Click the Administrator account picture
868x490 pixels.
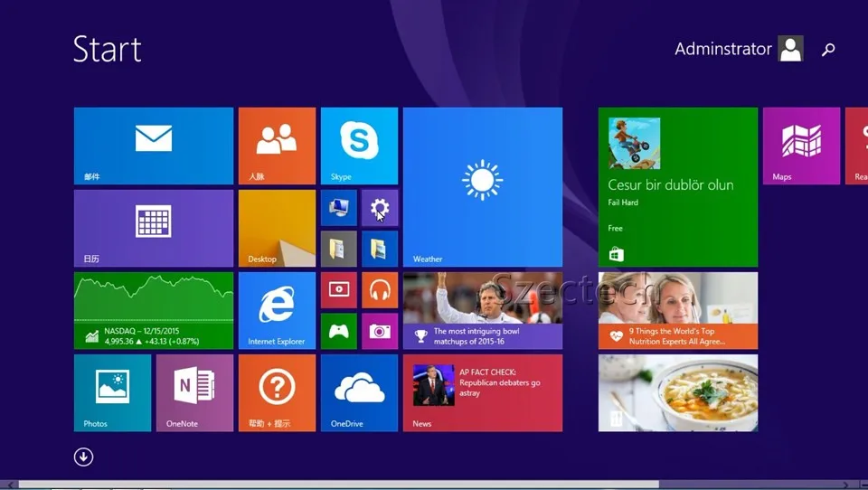(790, 49)
